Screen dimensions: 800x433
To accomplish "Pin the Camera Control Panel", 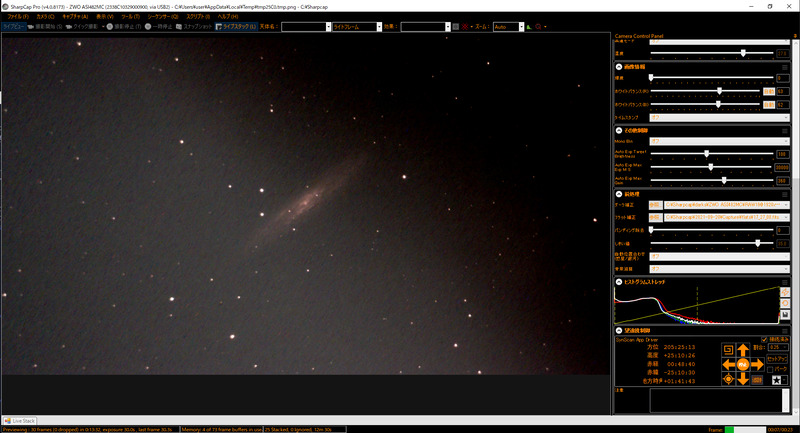I will click(x=795, y=36).
